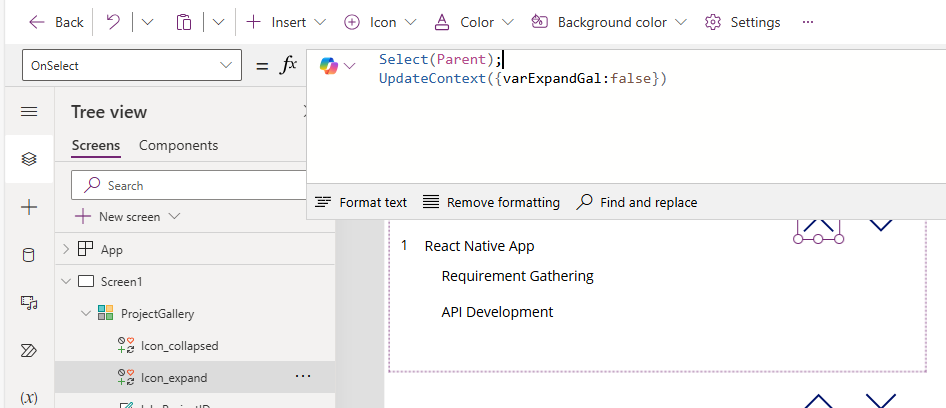The width and height of the screenshot is (946, 408).
Task: Open the Variables (x) icon in sidebar
Action: (x=29, y=398)
